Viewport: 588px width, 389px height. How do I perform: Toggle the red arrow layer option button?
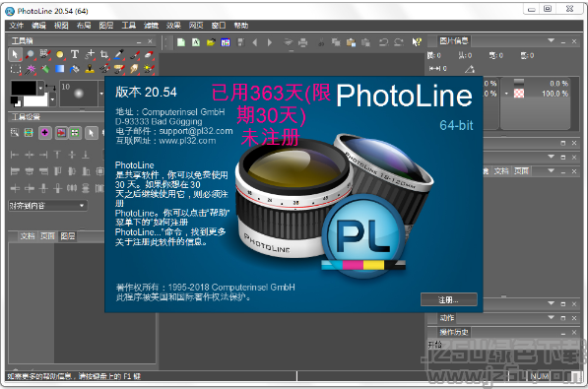[x=61, y=132]
